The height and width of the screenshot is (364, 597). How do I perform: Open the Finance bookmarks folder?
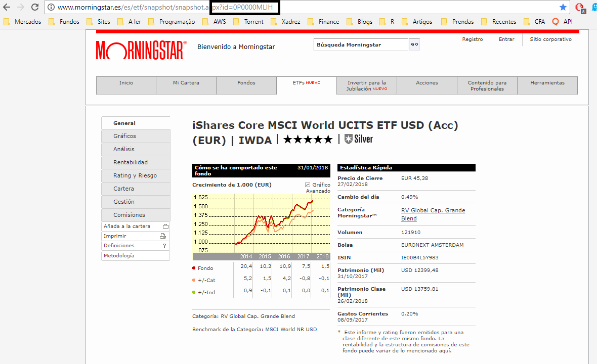[x=323, y=22]
